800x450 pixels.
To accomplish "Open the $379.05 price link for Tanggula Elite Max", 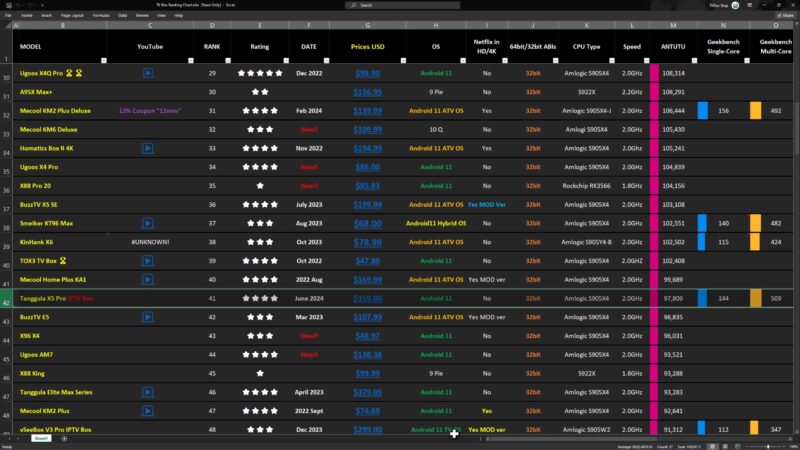I will pyautogui.click(x=367, y=392).
